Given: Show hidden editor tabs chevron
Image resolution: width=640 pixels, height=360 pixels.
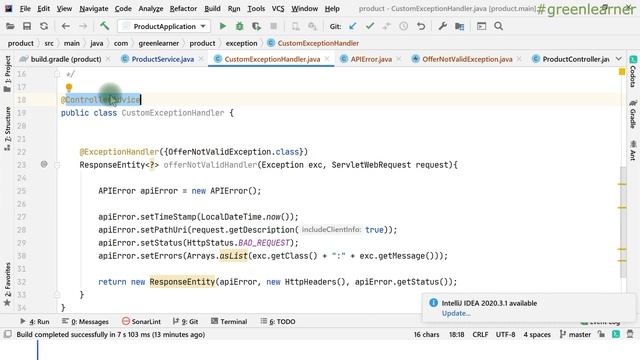Looking at the screenshot, I should pyautogui.click(x=619, y=59).
